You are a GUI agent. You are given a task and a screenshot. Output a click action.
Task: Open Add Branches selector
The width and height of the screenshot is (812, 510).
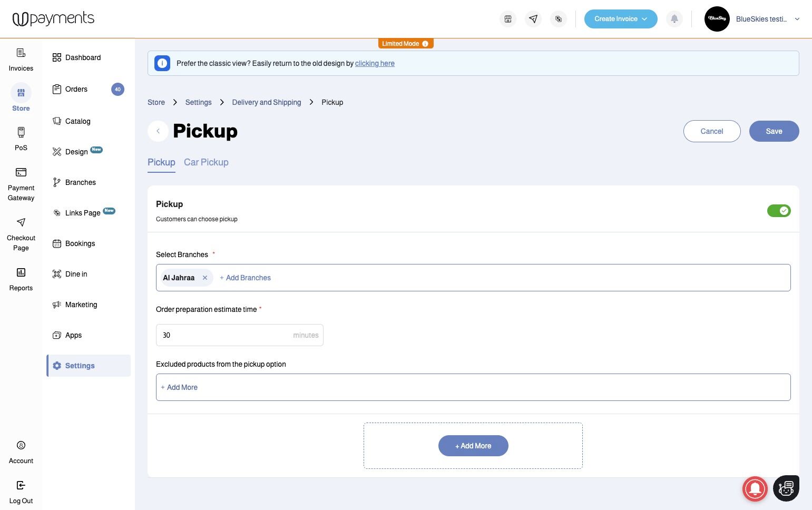click(246, 278)
